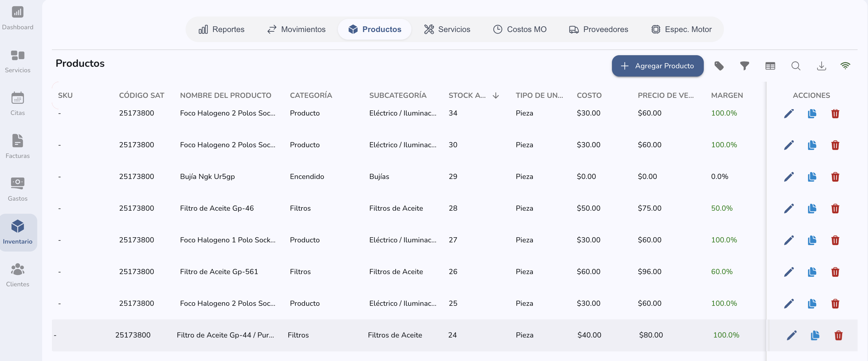Click the Filtro de Aceite Gp-46 name
Viewport: 868px width, 361px height.
[x=217, y=208]
